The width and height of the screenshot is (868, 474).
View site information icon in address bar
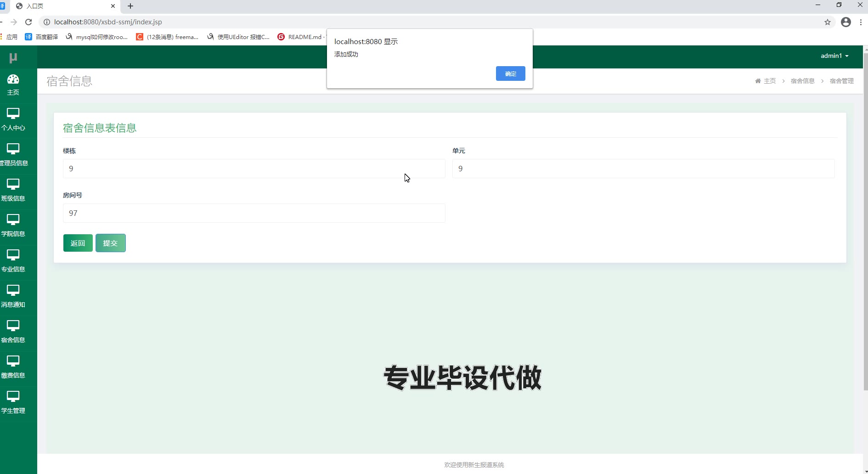coord(46,22)
